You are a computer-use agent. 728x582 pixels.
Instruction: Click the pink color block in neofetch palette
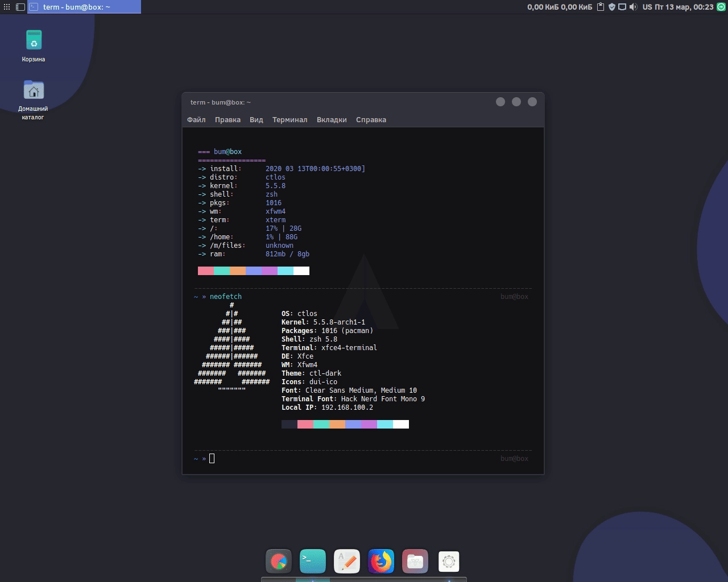pos(305,425)
